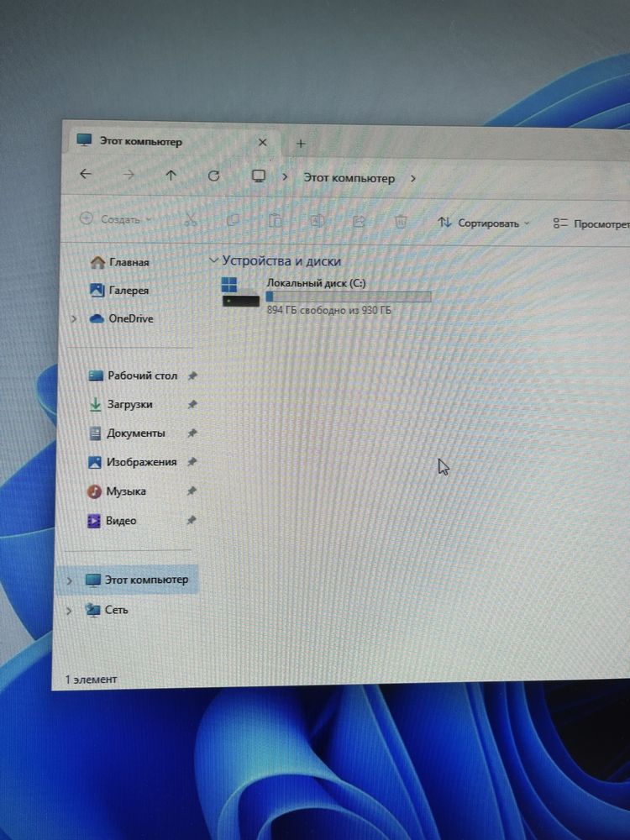Image resolution: width=630 pixels, height=840 pixels.
Task: Open Главная in sidebar
Action: (x=120, y=262)
